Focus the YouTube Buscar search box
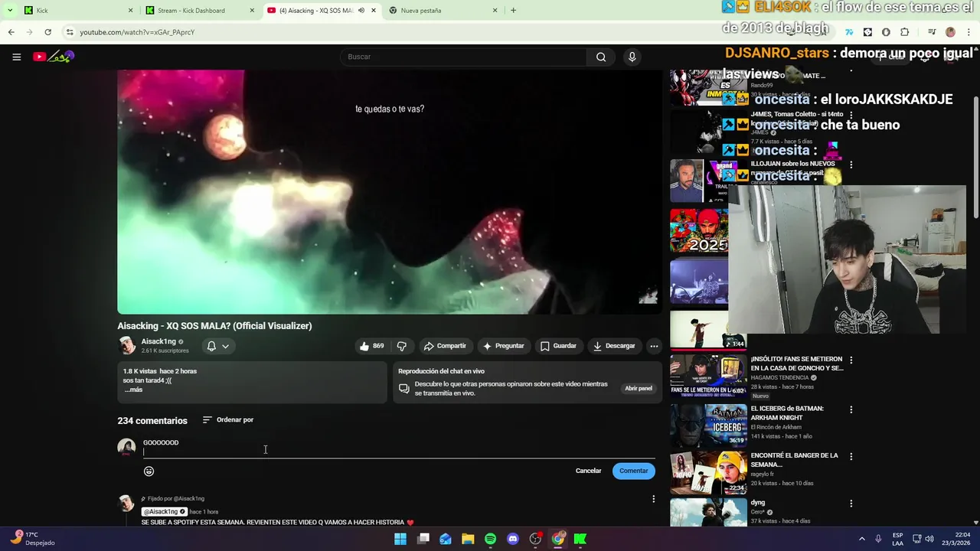The image size is (980, 551). pyautogui.click(x=463, y=57)
